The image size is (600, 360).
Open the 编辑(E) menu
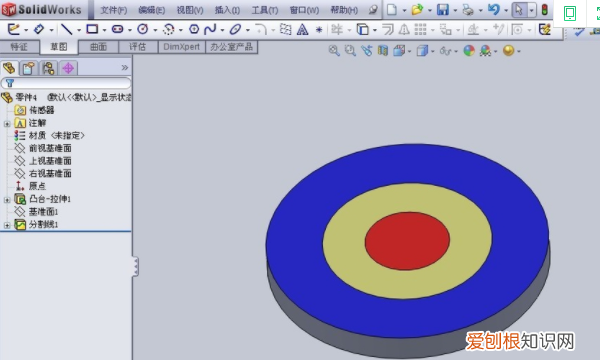152,10
